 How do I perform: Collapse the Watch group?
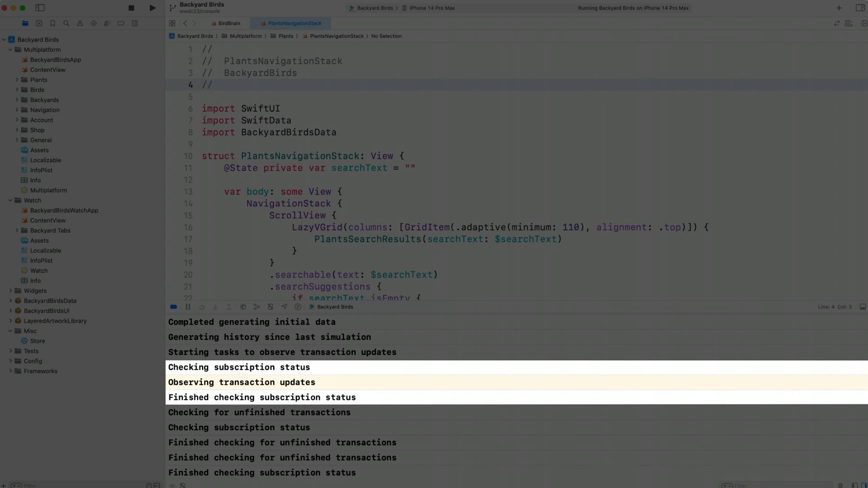pos(10,200)
